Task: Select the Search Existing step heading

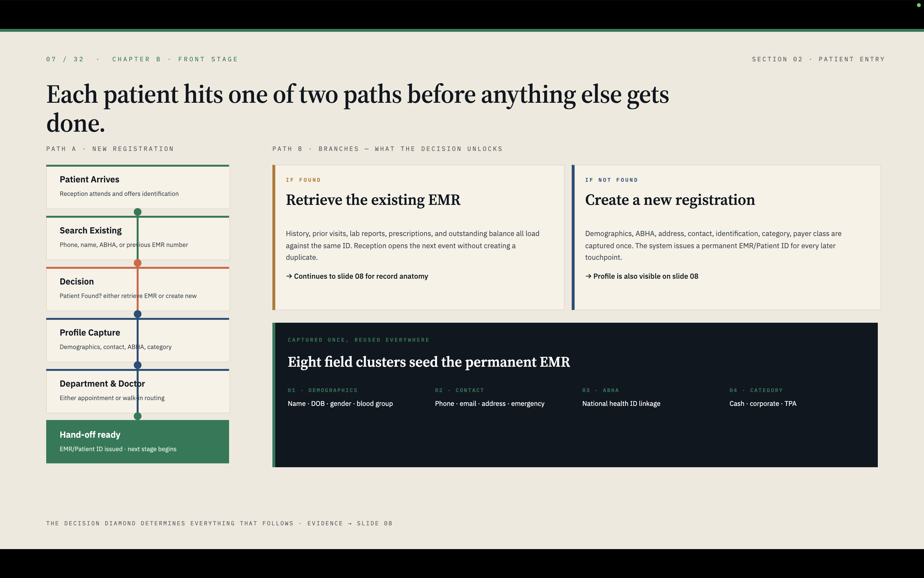Action: [90, 231]
